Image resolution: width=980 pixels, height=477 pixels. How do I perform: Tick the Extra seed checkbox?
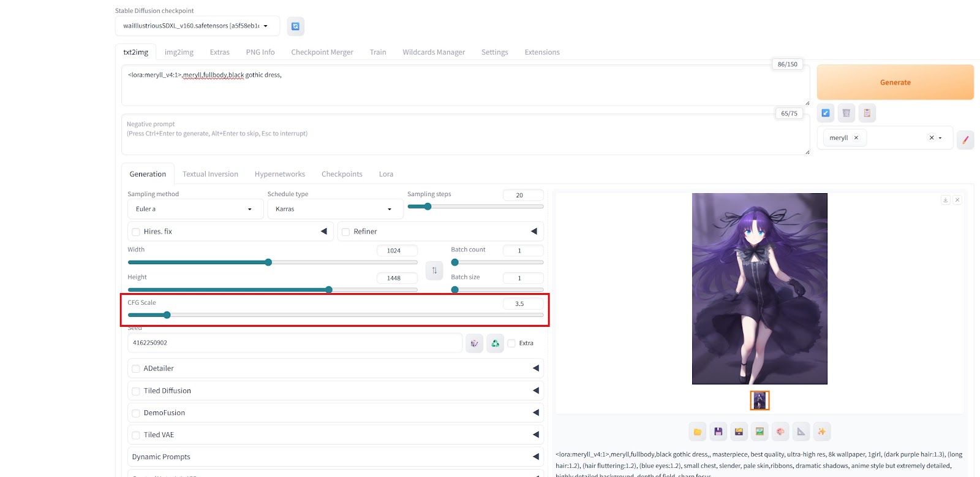[511, 343]
